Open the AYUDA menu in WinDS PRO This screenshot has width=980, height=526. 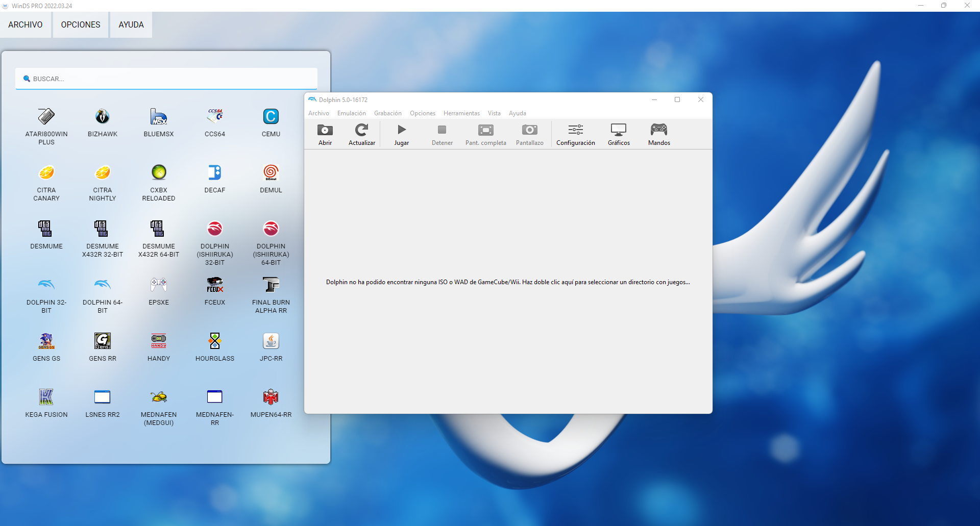[131, 24]
